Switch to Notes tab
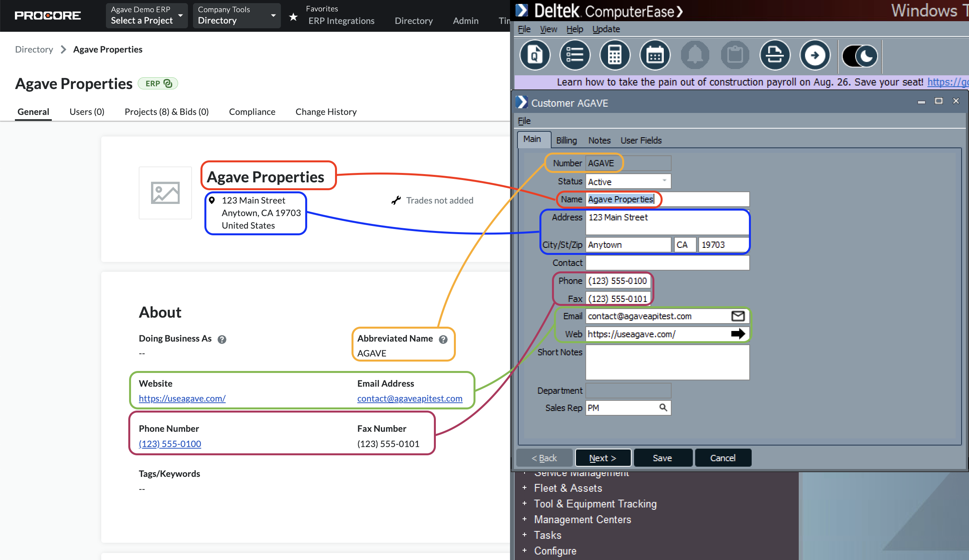Image resolution: width=969 pixels, height=560 pixels. (599, 140)
